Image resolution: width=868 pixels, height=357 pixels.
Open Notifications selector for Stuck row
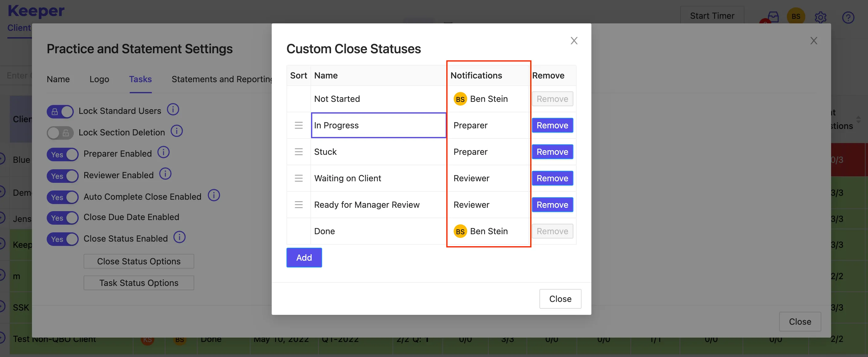(488, 152)
